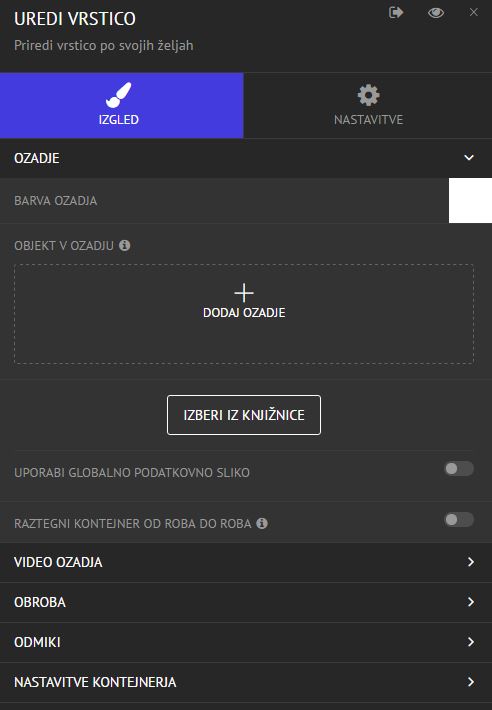Collapse the Ozadje section chevron

pyautogui.click(x=469, y=158)
